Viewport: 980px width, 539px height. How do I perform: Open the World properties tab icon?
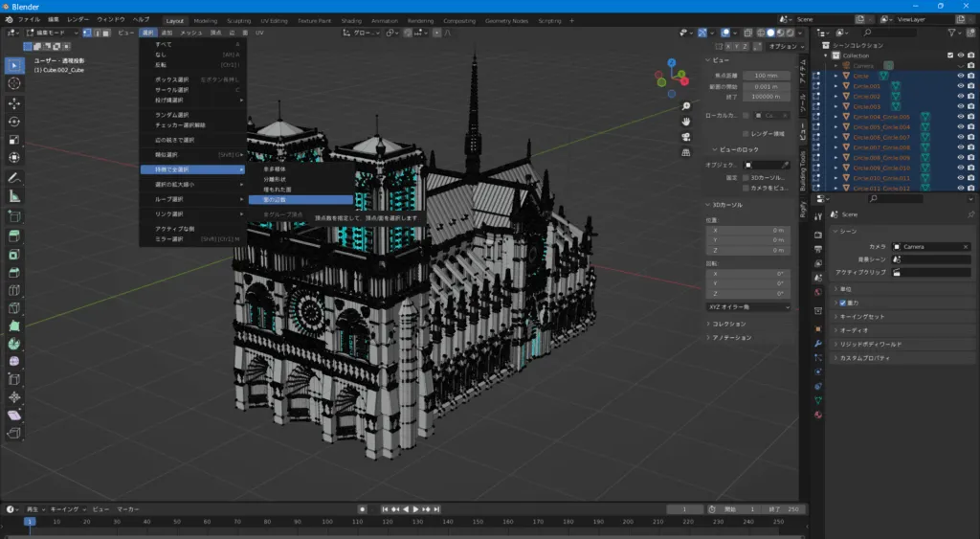[818, 292]
